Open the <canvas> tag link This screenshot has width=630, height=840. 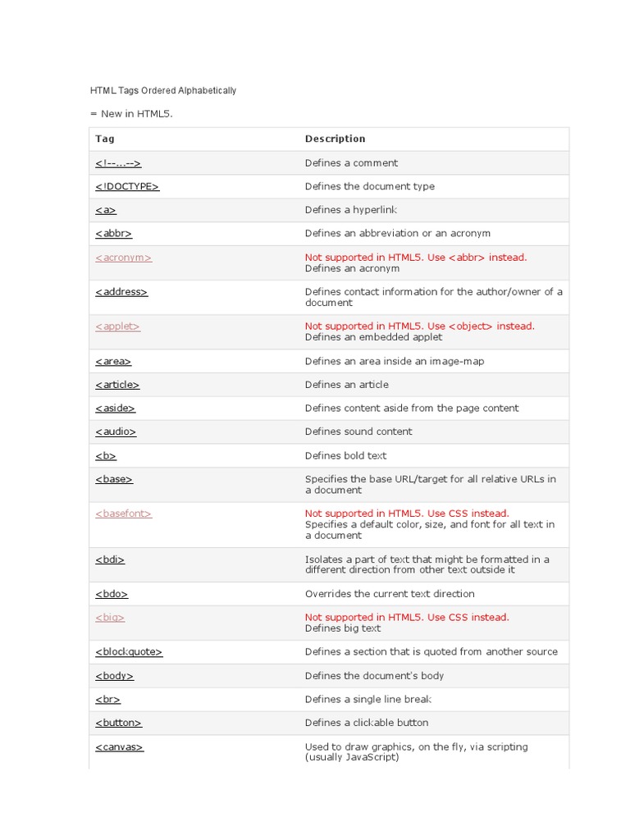coord(119,747)
